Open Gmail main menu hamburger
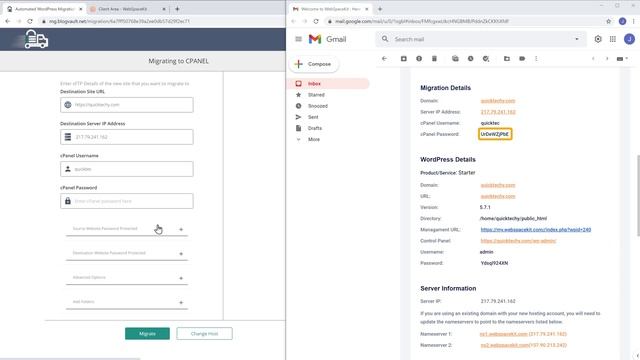The height and width of the screenshot is (360, 640). click(x=298, y=39)
